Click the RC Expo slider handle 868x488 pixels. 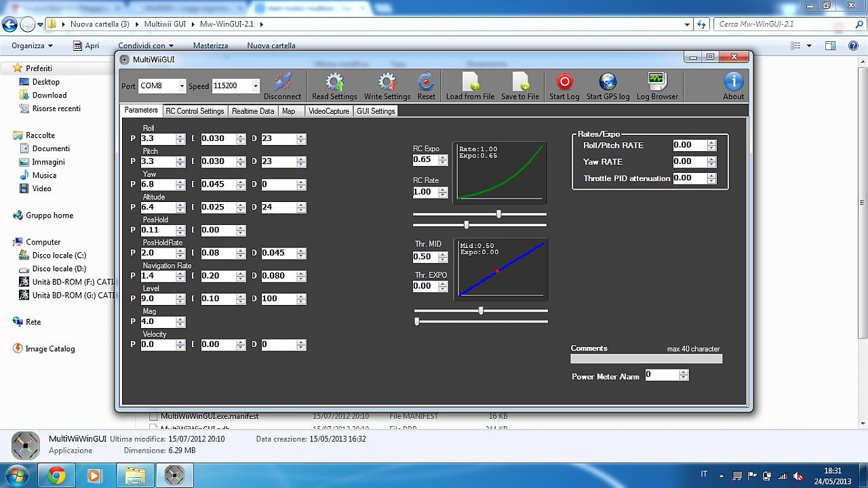tap(498, 214)
